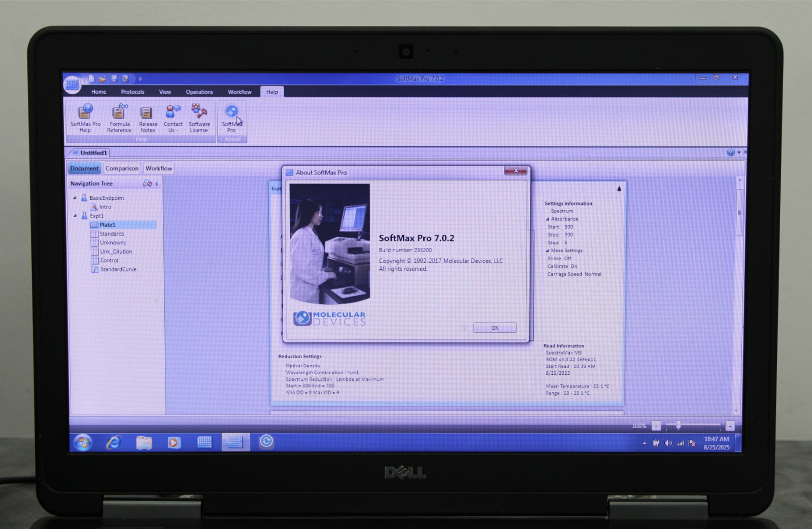Image resolution: width=812 pixels, height=529 pixels.
Task: Show hidden system tray icons
Action: point(645,443)
